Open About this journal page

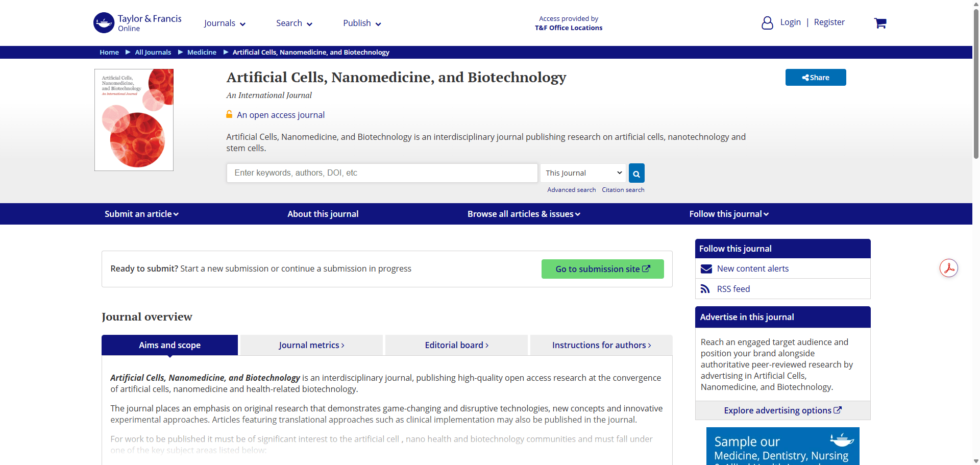pyautogui.click(x=323, y=214)
